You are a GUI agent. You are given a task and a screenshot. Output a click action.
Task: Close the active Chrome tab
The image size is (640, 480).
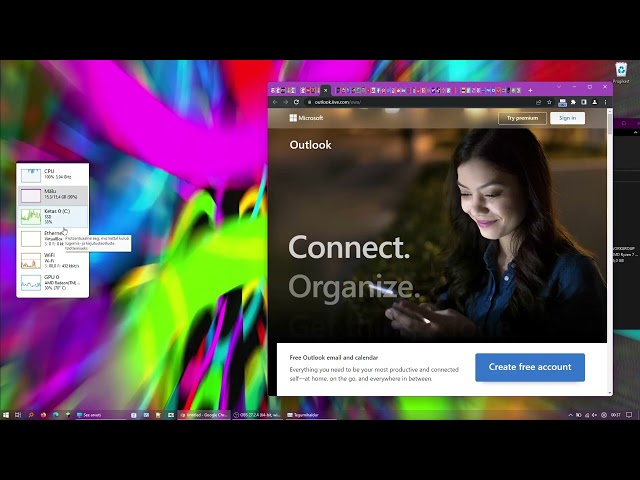tap(325, 90)
